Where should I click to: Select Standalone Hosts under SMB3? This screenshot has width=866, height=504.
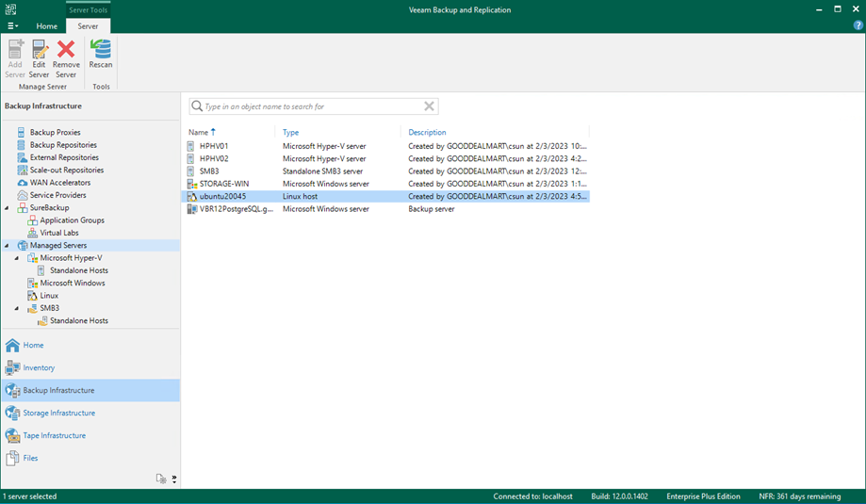[78, 320]
